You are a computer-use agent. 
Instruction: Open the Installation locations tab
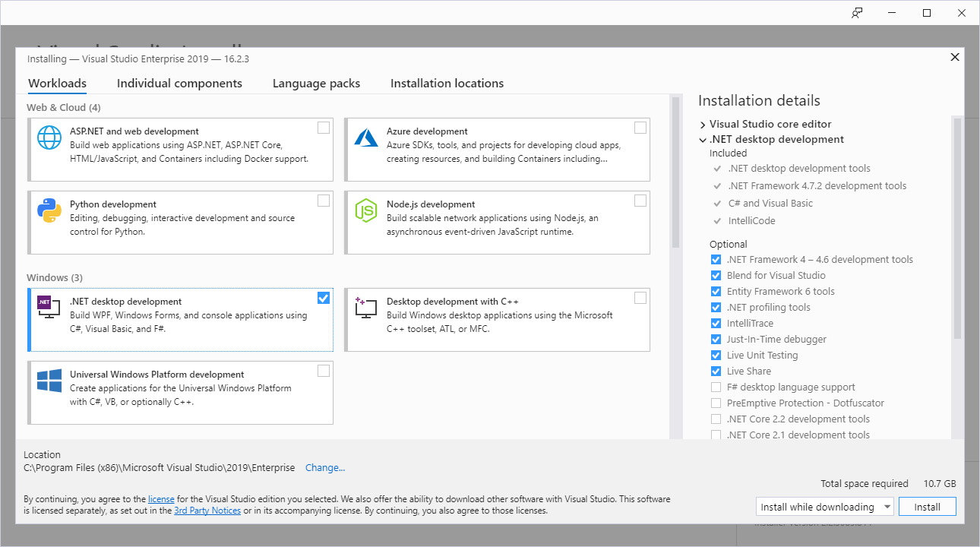click(x=447, y=84)
